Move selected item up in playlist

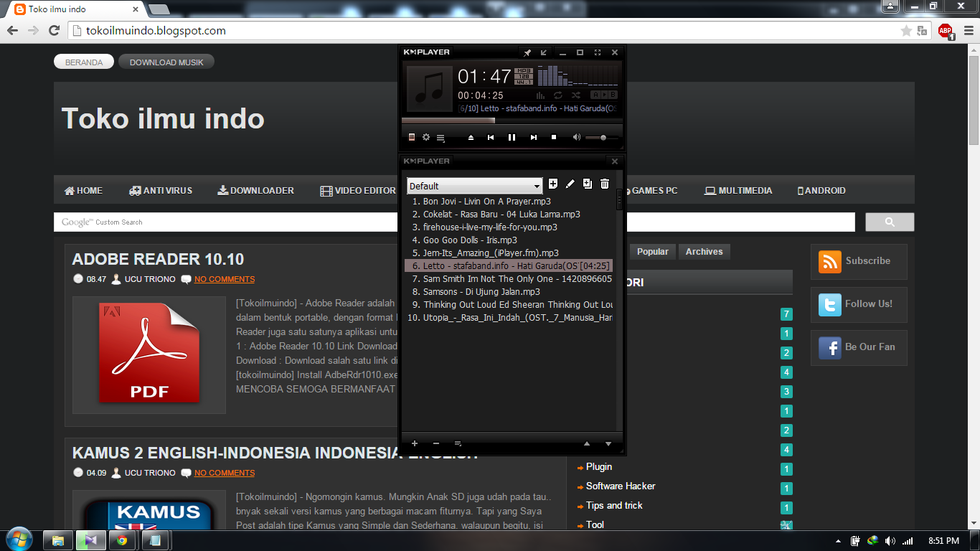tap(587, 443)
